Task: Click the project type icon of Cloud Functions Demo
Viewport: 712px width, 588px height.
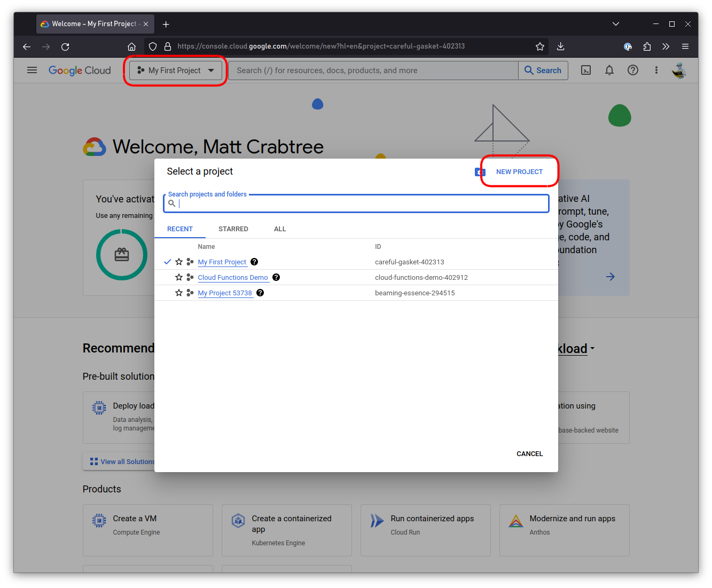Action: pos(190,277)
